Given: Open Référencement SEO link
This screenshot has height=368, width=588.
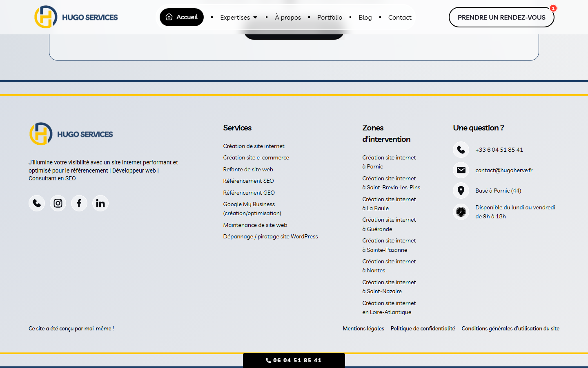Looking at the screenshot, I should 249,181.
